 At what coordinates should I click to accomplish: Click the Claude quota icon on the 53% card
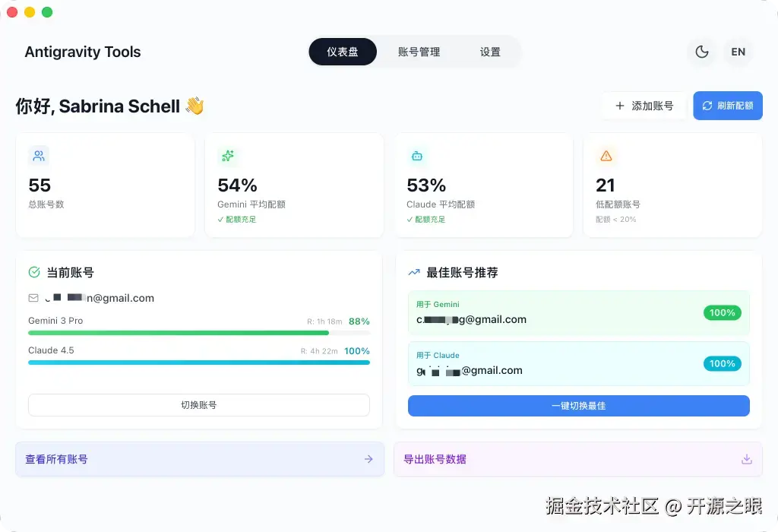coord(416,156)
